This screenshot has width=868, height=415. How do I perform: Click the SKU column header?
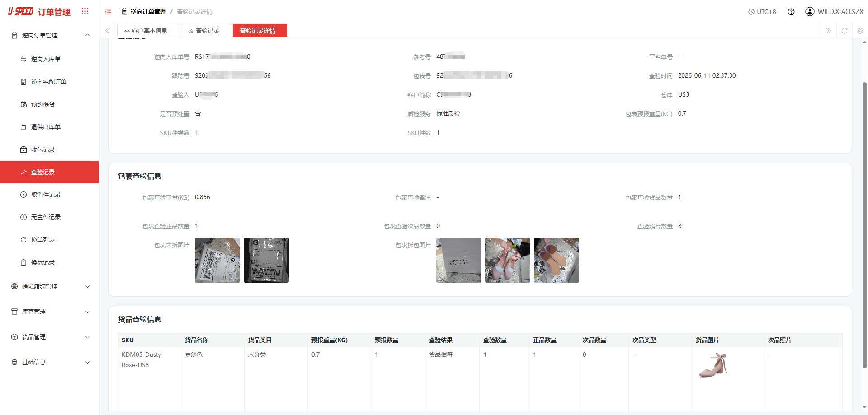pos(149,340)
